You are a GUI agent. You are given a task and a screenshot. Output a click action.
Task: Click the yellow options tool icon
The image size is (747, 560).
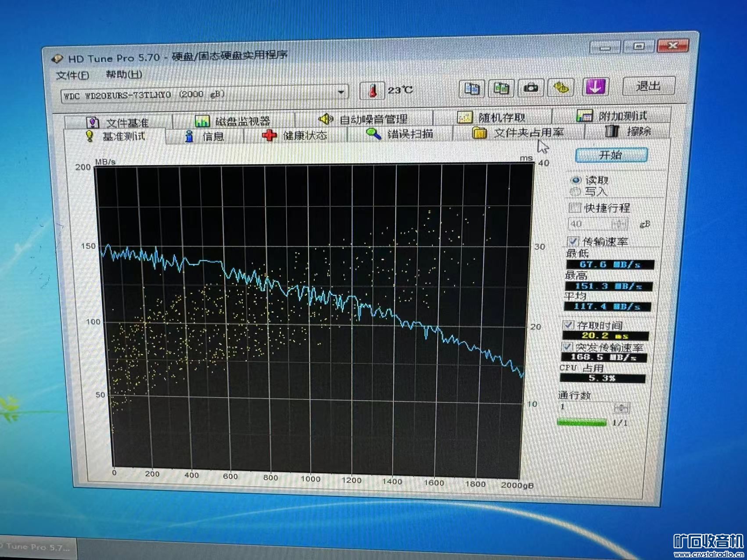click(x=561, y=87)
